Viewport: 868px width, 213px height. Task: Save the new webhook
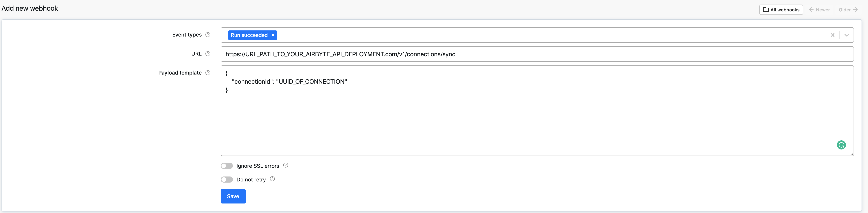point(233,196)
